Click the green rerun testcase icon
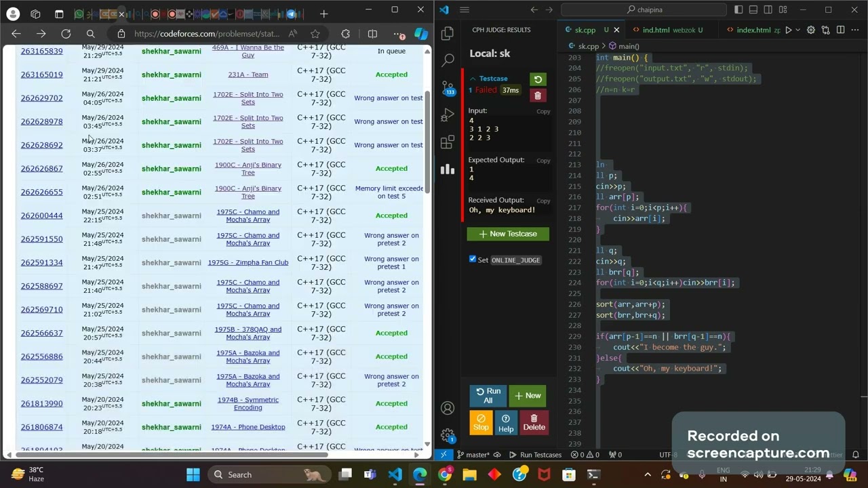 pyautogui.click(x=538, y=79)
